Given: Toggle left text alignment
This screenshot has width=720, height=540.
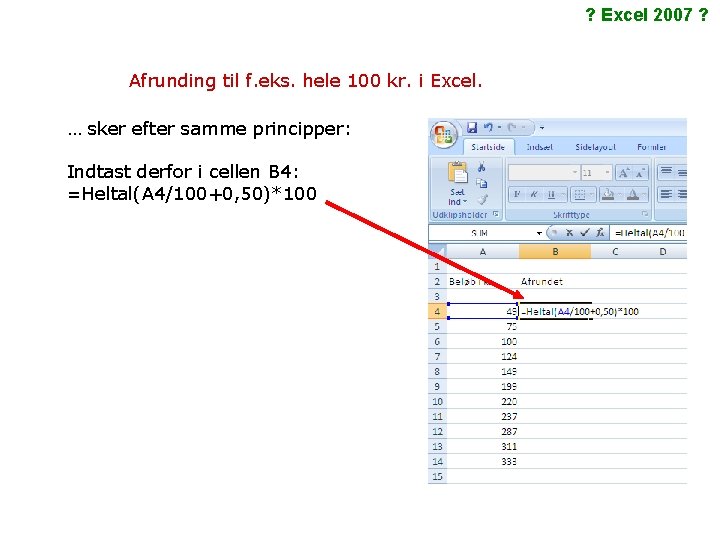Looking at the screenshot, I should (666, 195).
